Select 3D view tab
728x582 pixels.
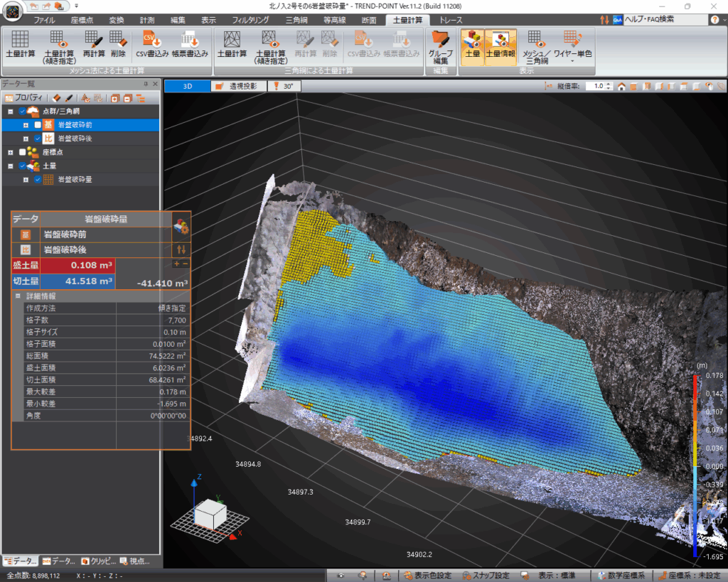pyautogui.click(x=188, y=86)
